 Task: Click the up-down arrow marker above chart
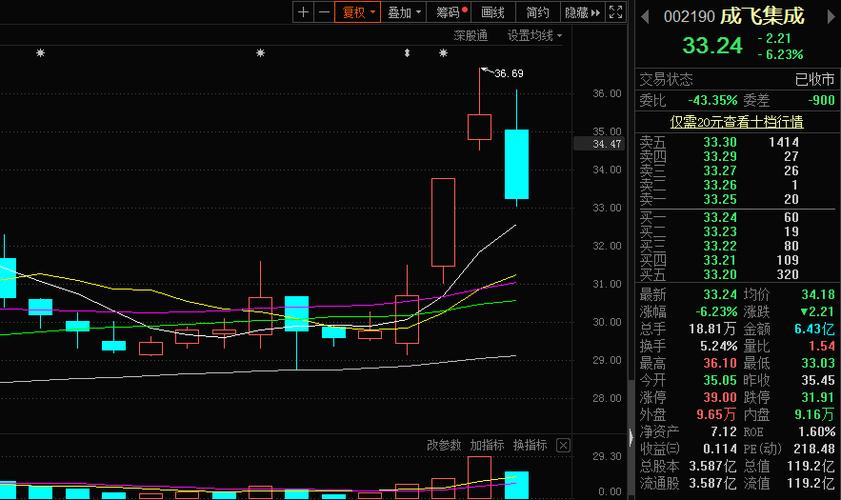[407, 53]
